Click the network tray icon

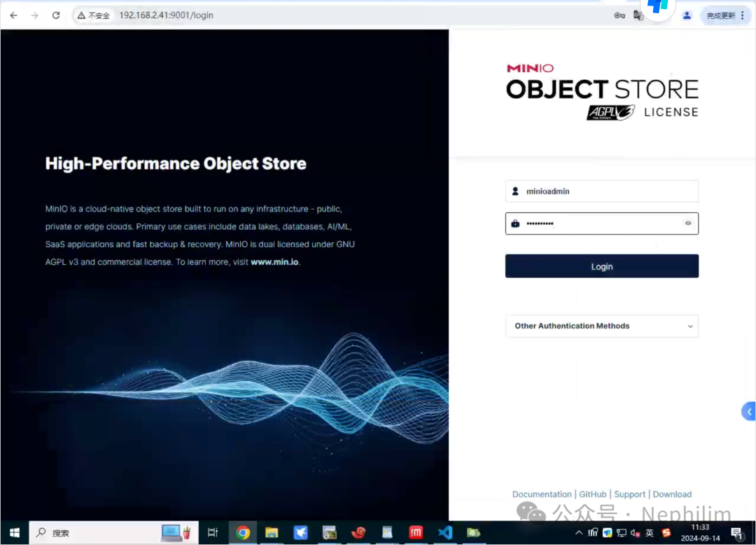point(622,533)
